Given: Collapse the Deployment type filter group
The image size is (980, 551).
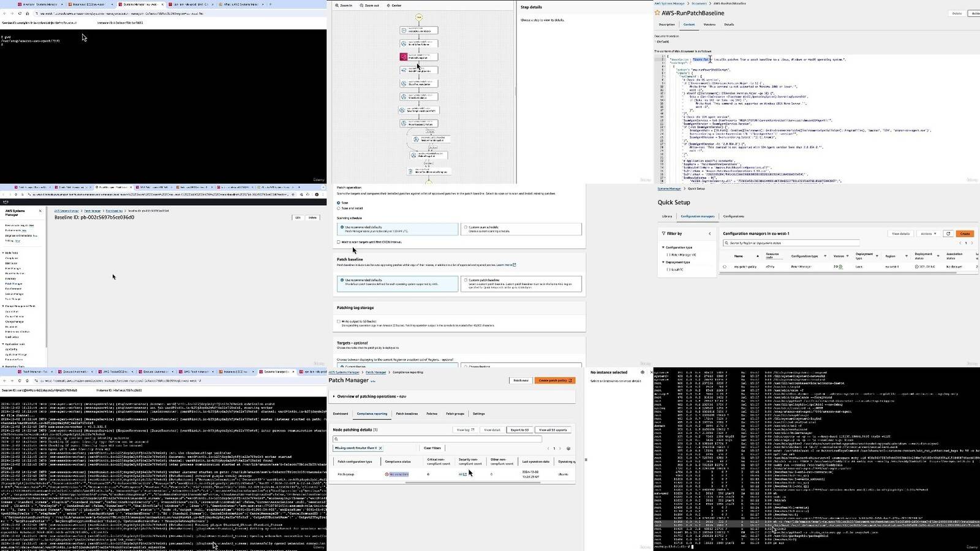Looking at the screenshot, I should click(663, 262).
